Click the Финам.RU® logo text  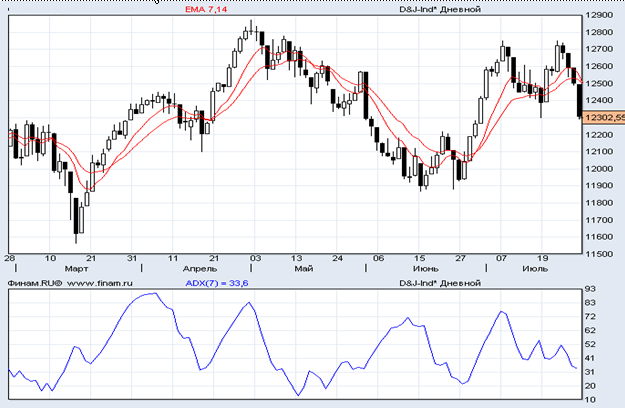(x=35, y=283)
